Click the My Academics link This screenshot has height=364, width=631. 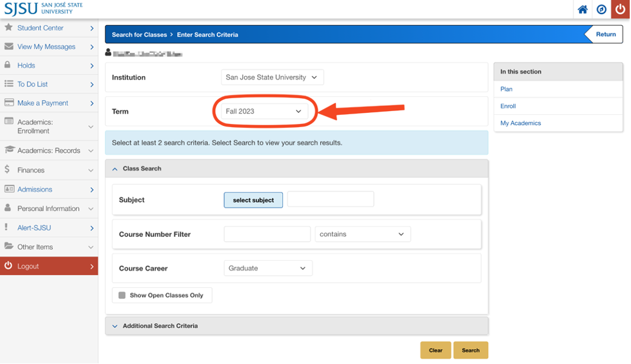click(x=521, y=123)
